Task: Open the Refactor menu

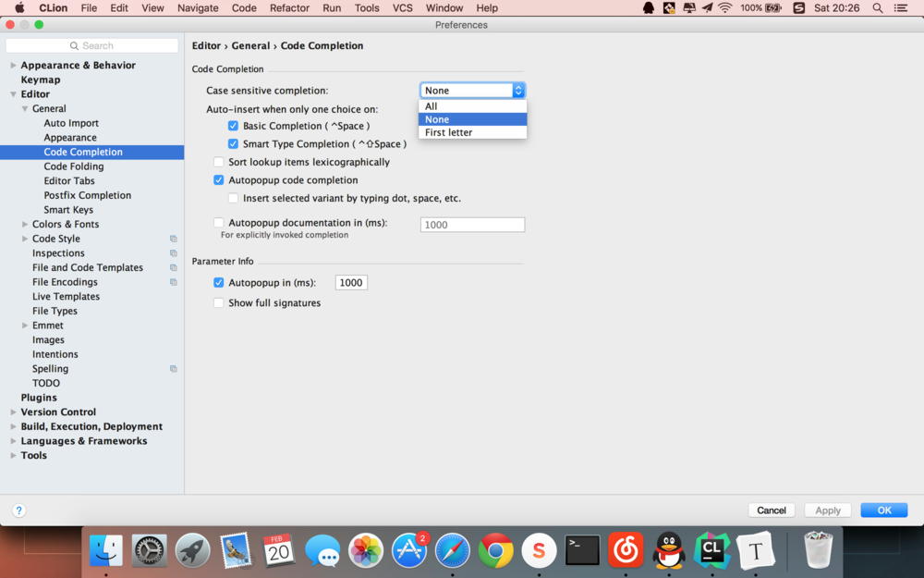Action: coord(289,8)
